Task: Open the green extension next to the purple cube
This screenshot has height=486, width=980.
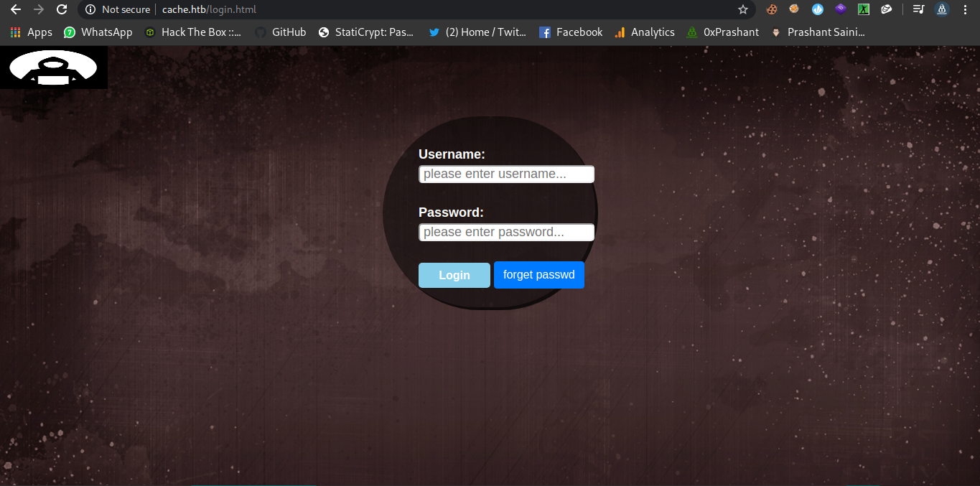Action: click(863, 9)
